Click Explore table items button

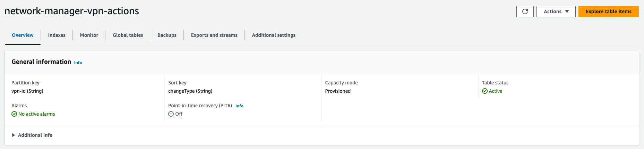608,11
